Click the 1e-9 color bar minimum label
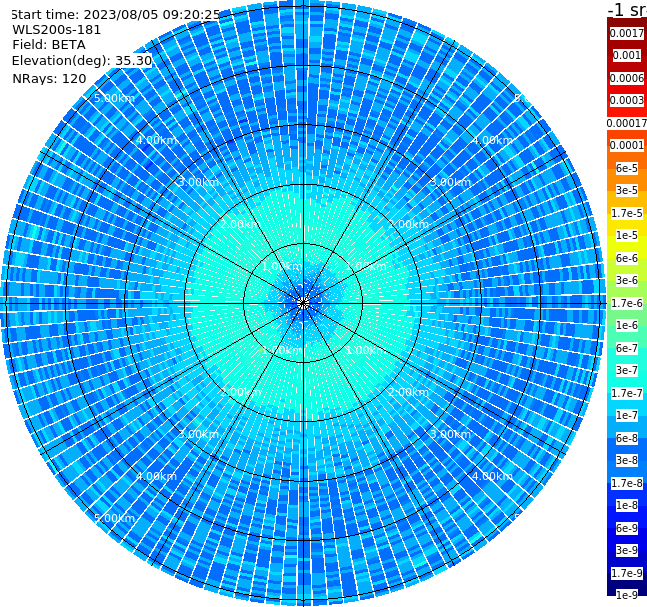The width and height of the screenshot is (647, 607). [627, 595]
